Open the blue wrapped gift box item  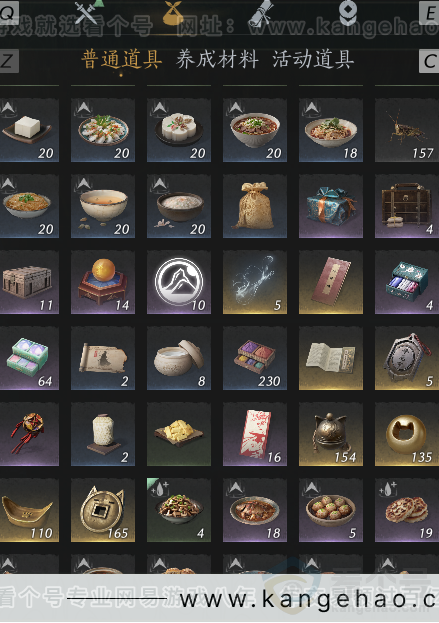pyautogui.click(x=331, y=206)
